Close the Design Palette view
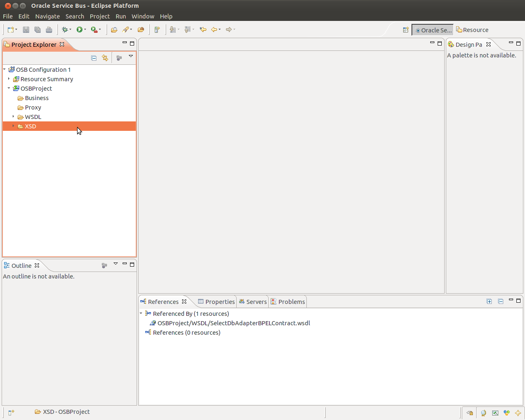Image resolution: width=525 pixels, height=420 pixels. [x=488, y=44]
